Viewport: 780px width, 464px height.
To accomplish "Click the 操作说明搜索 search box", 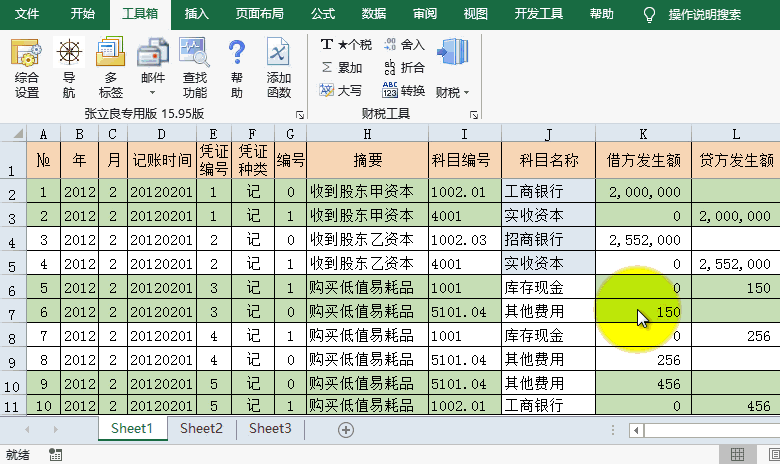I will [x=704, y=14].
